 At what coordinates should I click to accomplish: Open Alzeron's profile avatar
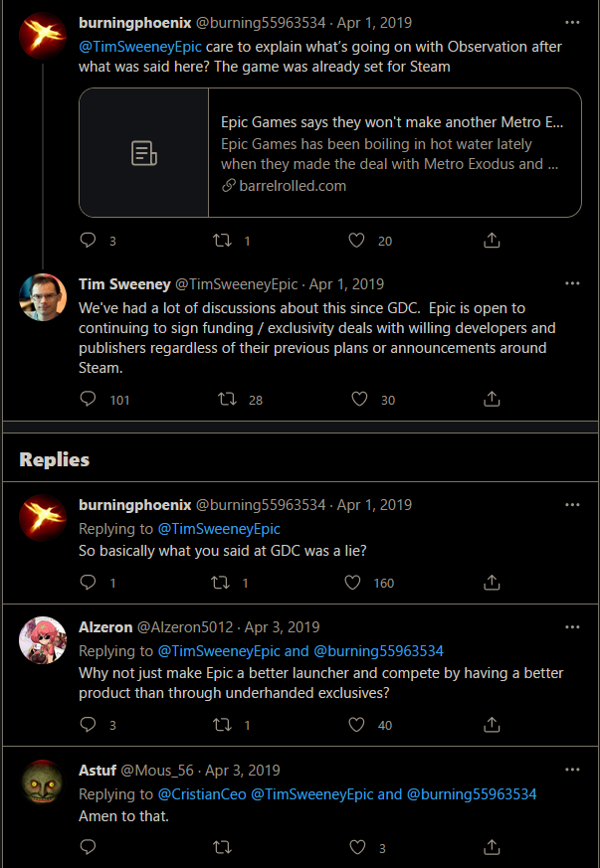point(43,640)
